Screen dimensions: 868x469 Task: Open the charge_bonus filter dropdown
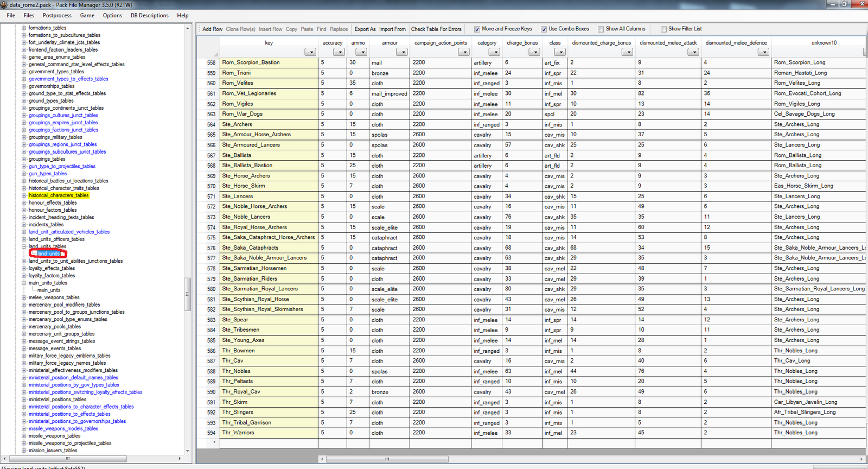[534, 52]
